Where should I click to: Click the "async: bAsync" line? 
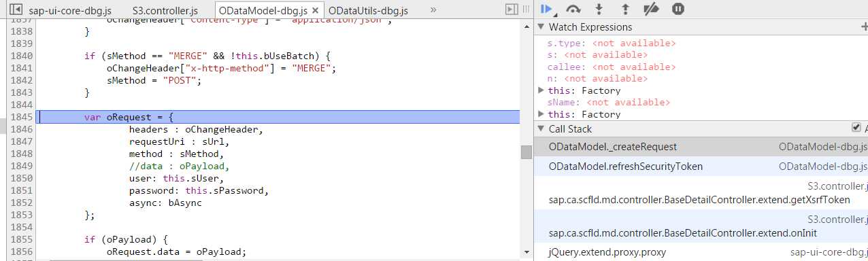165,203
